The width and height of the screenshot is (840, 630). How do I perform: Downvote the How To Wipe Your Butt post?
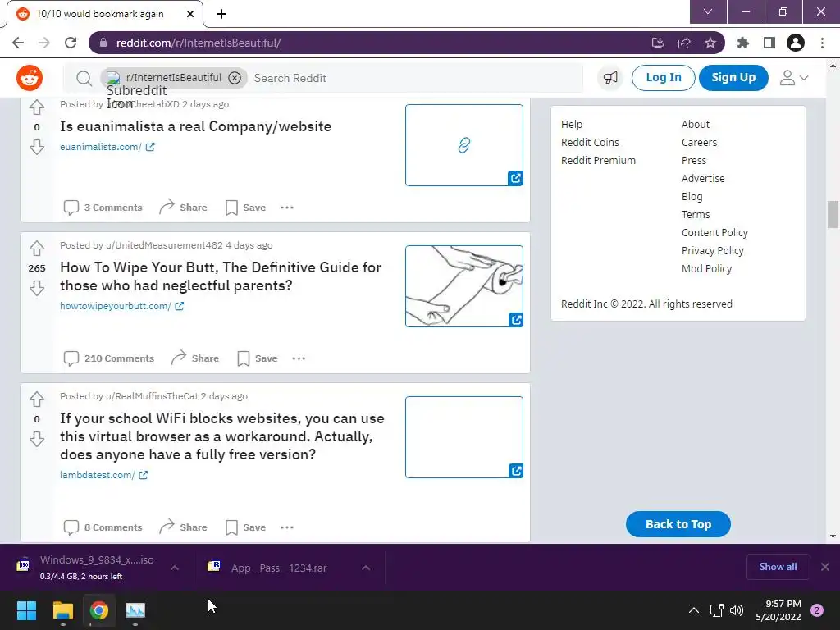pyautogui.click(x=36, y=288)
